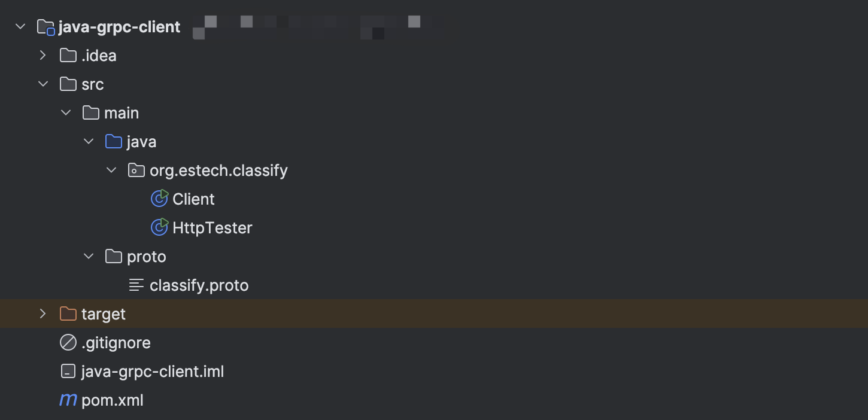Expand the target folder chevron
This screenshot has height=420, width=868.
pyautogui.click(x=43, y=314)
